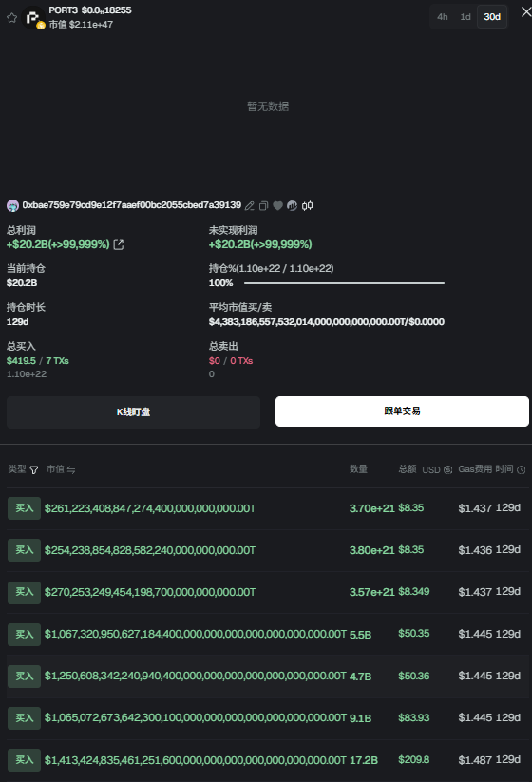Open the share icon beside total profit
This screenshot has height=782, width=532.
click(x=119, y=244)
